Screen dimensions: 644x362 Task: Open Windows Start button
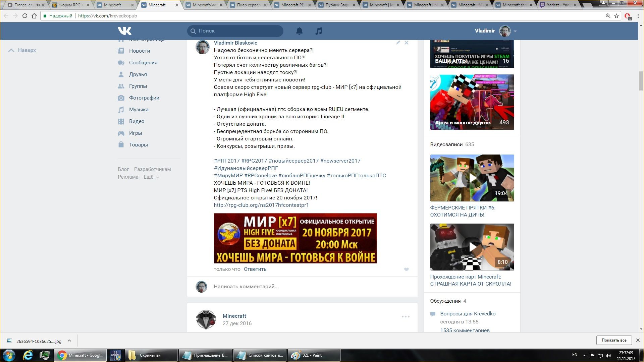pyautogui.click(x=9, y=355)
